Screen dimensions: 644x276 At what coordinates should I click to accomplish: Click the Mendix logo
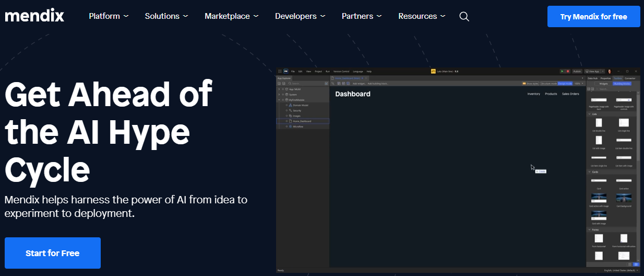(x=34, y=16)
